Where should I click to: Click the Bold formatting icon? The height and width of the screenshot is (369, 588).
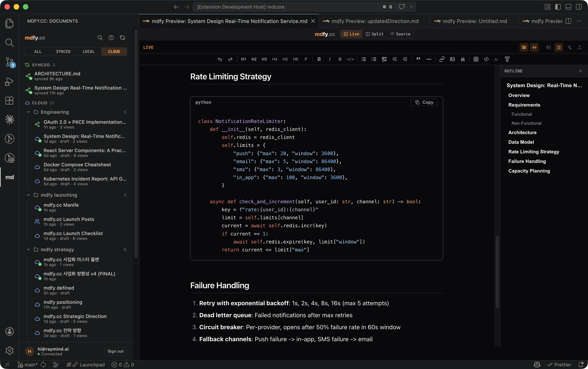(x=319, y=59)
